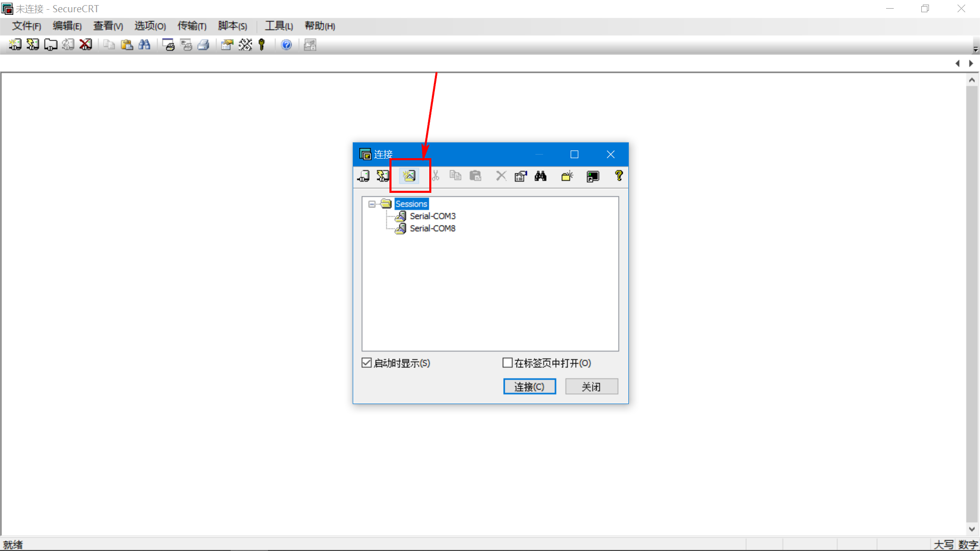Click Quick Connect lightning icon in dialog
Screen dimensions: 980x551
(x=383, y=176)
